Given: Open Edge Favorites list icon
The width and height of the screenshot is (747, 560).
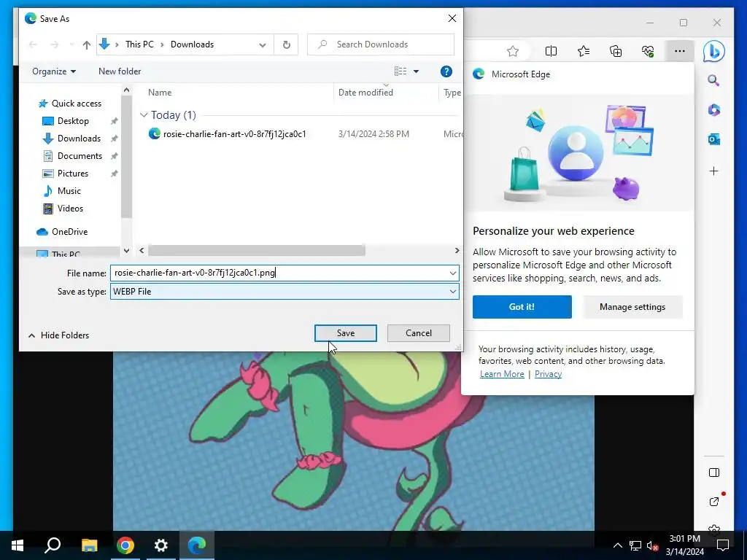Looking at the screenshot, I should point(583,51).
